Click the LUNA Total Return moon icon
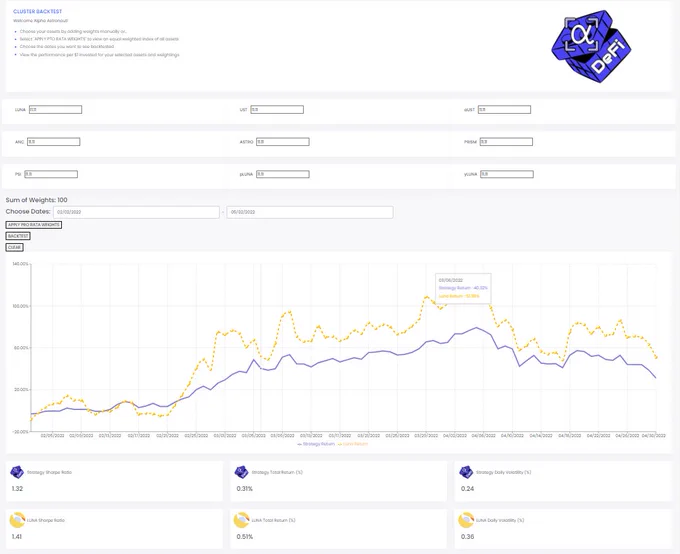 [x=241, y=520]
